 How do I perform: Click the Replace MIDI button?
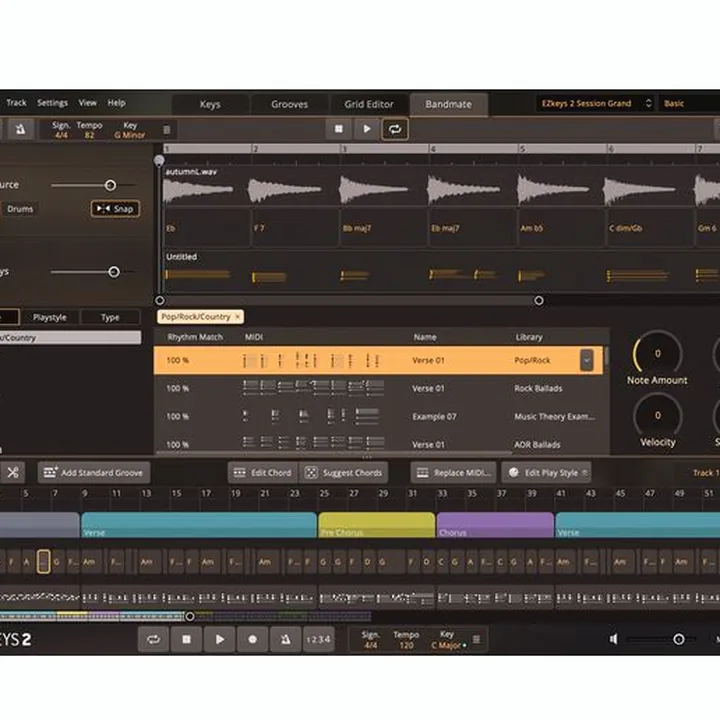pyautogui.click(x=453, y=472)
